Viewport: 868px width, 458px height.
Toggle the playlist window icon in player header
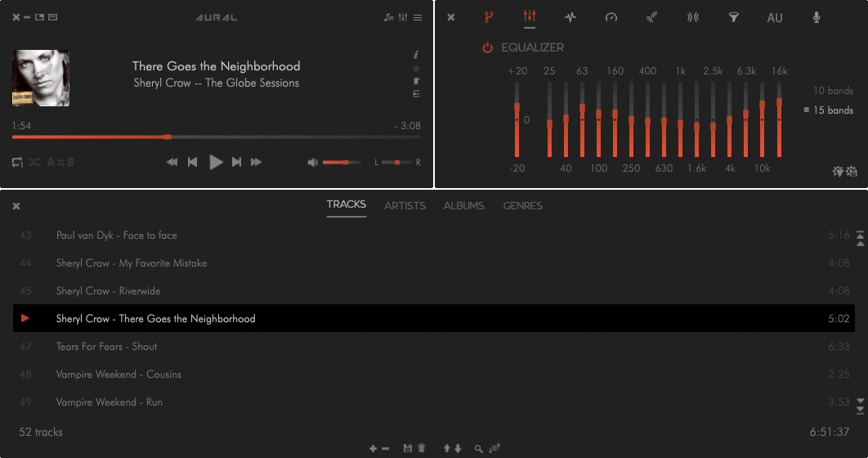(x=388, y=17)
